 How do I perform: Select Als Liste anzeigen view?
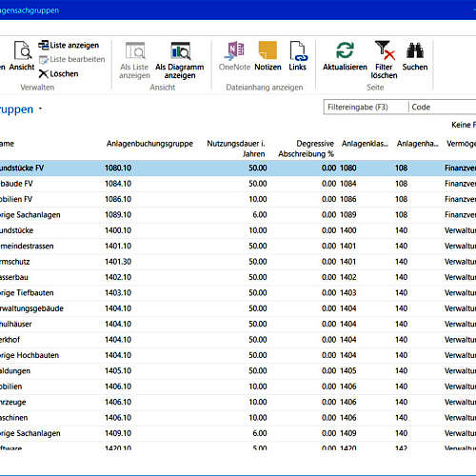click(134, 60)
